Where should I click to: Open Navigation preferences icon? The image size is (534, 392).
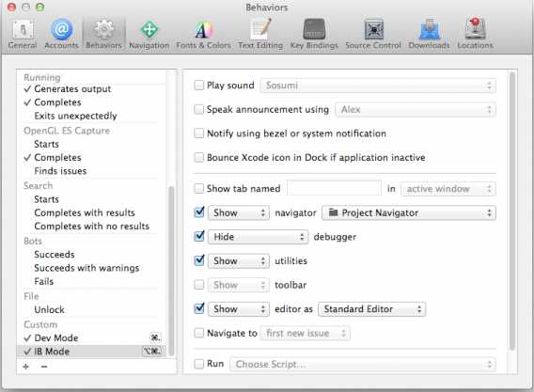(149, 30)
